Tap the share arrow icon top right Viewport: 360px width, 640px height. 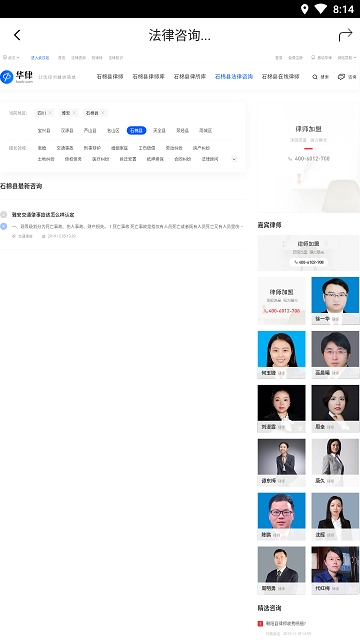[x=345, y=35]
